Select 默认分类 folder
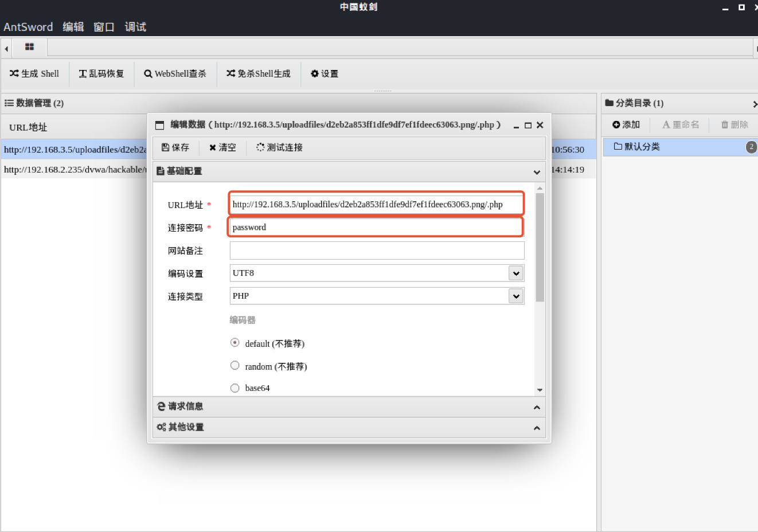Image resolution: width=758 pixels, height=532 pixels. pyautogui.click(x=679, y=147)
